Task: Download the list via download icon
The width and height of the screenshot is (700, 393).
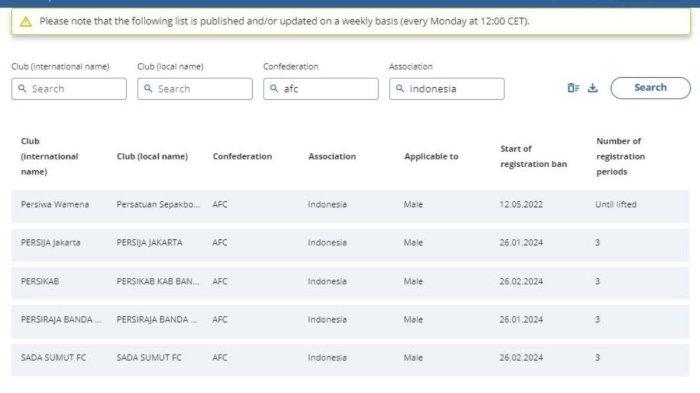Action: (x=592, y=88)
